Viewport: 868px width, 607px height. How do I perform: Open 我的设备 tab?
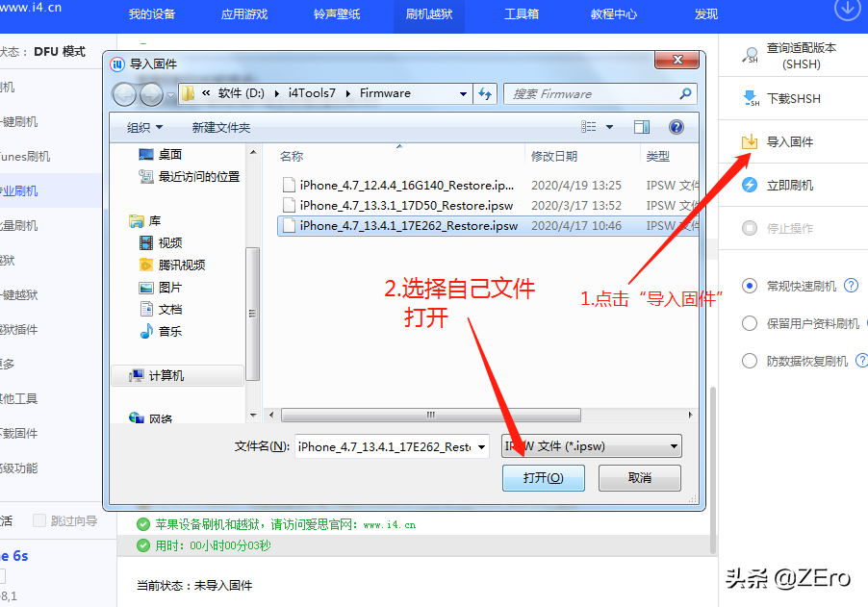[x=152, y=14]
